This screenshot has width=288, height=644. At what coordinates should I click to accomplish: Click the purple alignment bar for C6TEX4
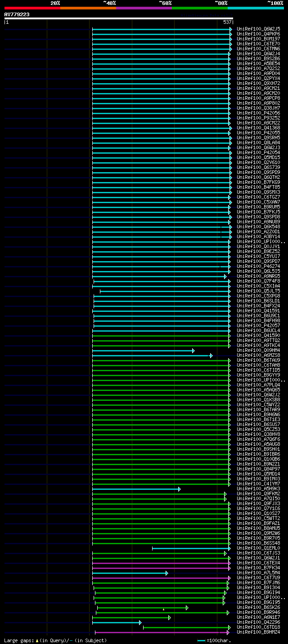click(161, 563)
